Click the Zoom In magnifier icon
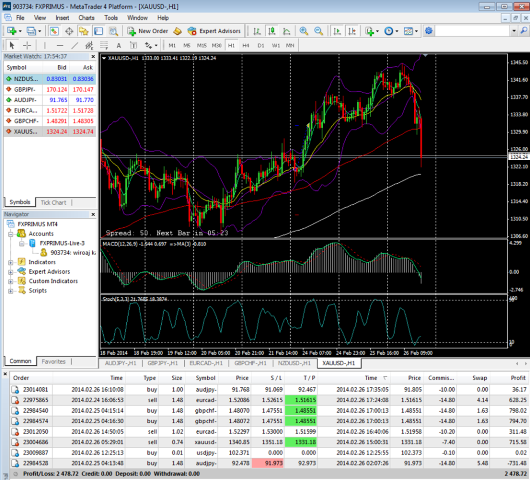This screenshot has width=530, height=480. pyautogui.click(x=304, y=31)
